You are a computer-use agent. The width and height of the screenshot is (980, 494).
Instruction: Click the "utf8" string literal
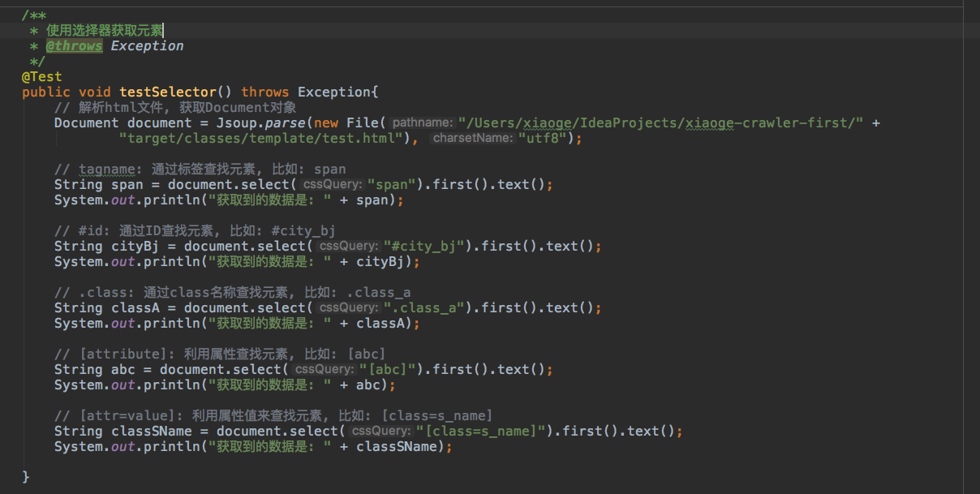(x=543, y=138)
